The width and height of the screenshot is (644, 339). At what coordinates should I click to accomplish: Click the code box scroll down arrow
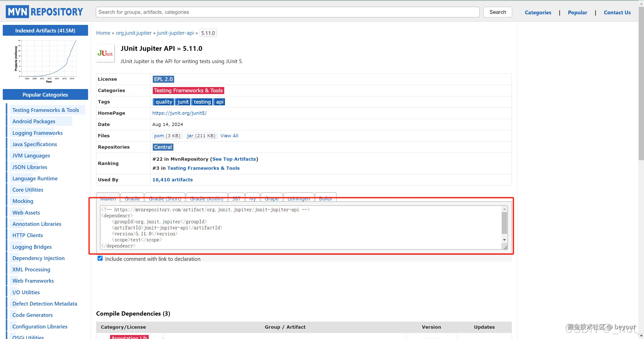point(504,240)
